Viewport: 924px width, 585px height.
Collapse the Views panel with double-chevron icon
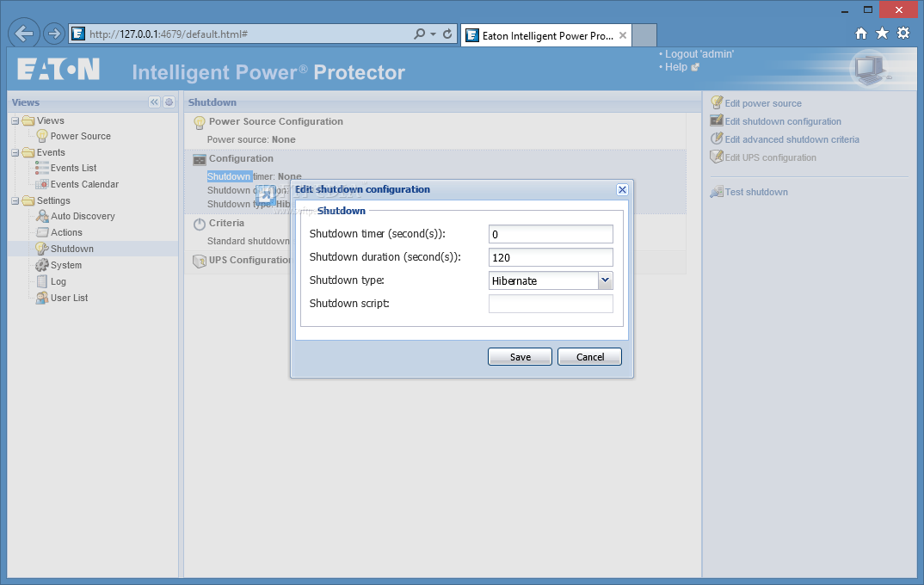(x=154, y=102)
